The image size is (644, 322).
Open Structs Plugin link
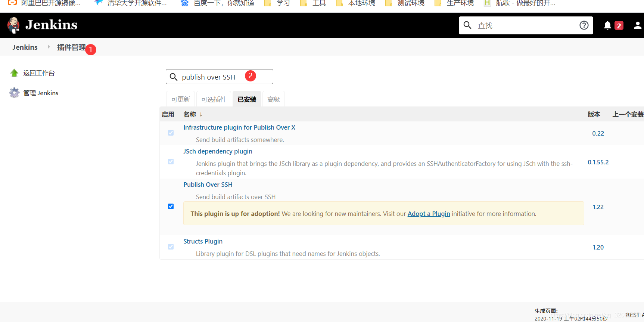[203, 241]
